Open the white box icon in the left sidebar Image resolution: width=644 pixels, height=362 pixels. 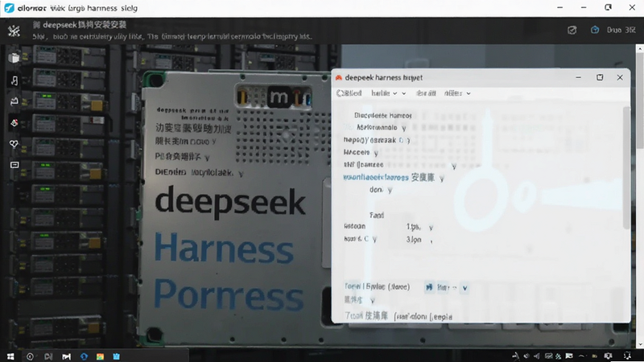(x=14, y=58)
